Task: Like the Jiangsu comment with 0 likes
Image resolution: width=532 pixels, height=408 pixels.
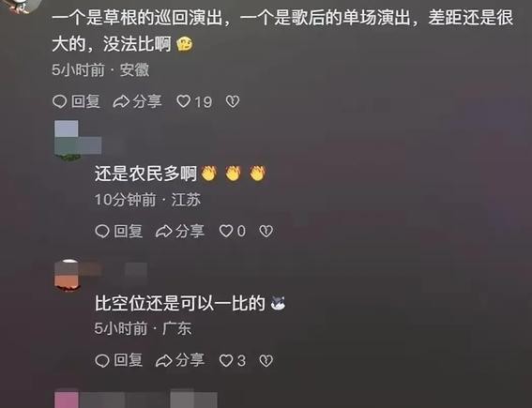Action: point(233,232)
